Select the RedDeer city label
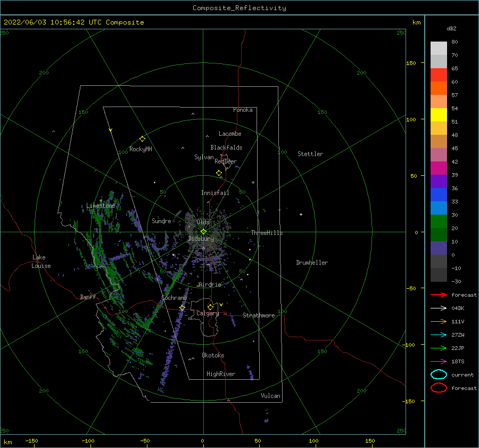Viewport: 479px width, 448px height. pos(226,161)
